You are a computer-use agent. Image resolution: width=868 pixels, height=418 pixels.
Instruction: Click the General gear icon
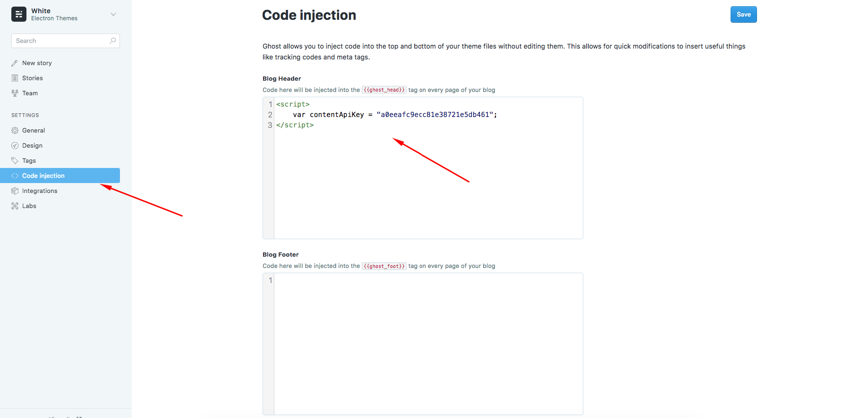15,130
